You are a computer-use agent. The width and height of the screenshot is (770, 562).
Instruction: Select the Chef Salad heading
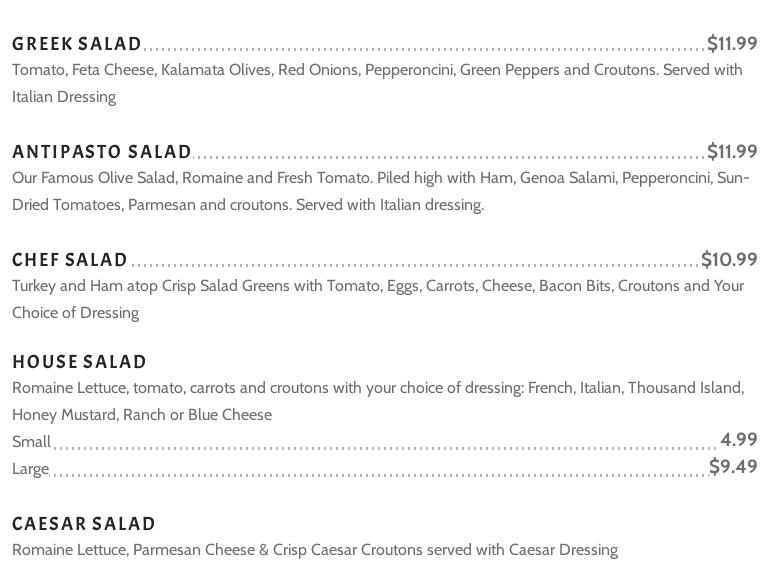click(x=70, y=260)
